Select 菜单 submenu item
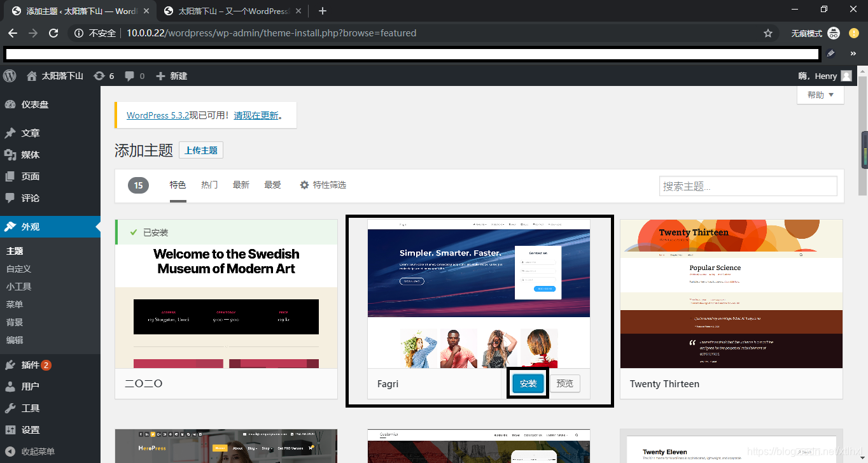The width and height of the screenshot is (868, 463). 15,304
